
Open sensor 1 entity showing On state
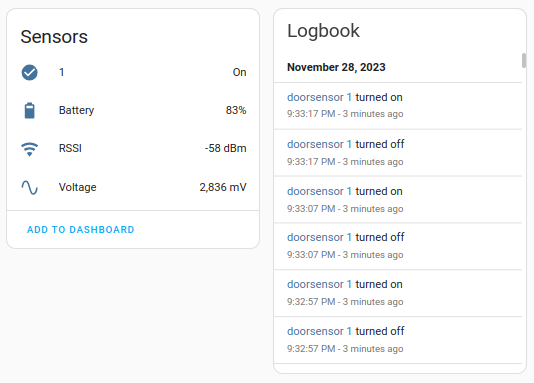133,72
